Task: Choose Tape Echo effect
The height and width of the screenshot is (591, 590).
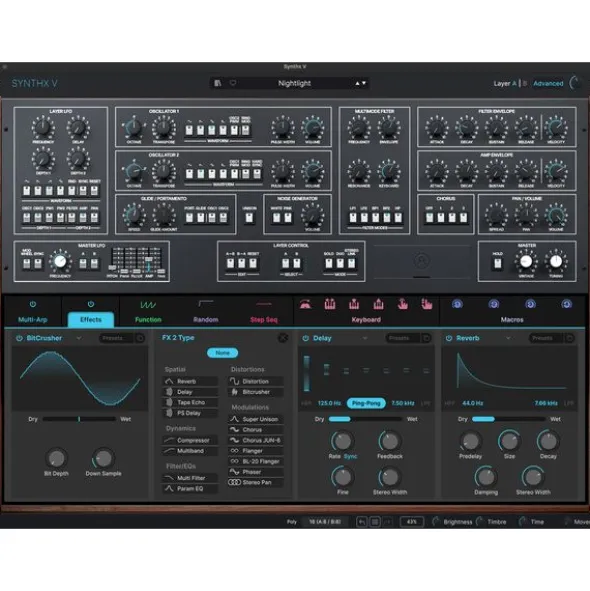Action: pyautogui.click(x=190, y=402)
